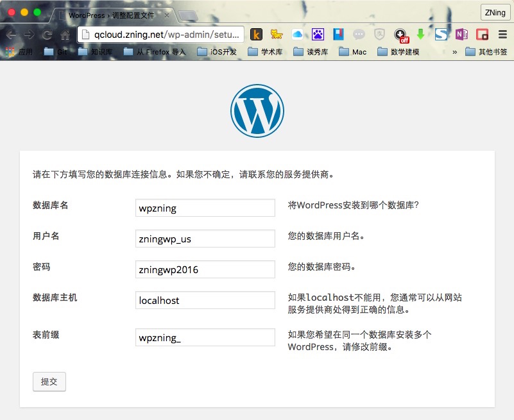Submit the form with the 提交 button

(x=49, y=382)
